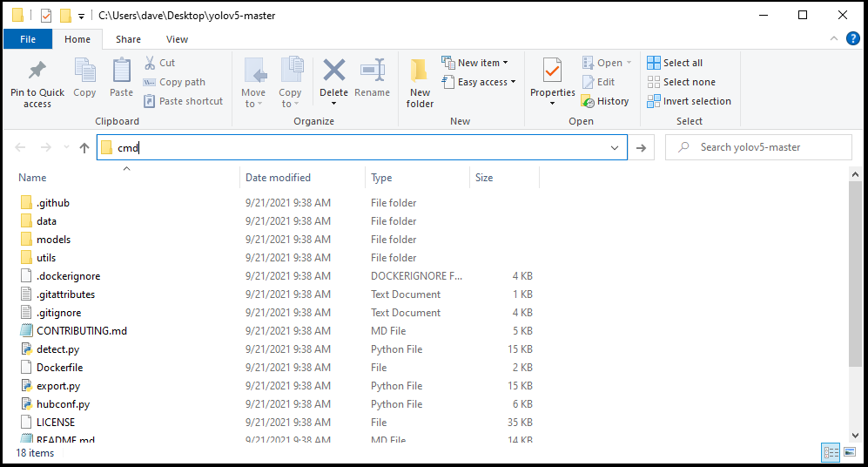Open the Easy access dropdown
Viewport: 868px width, 467px height.
(x=479, y=82)
